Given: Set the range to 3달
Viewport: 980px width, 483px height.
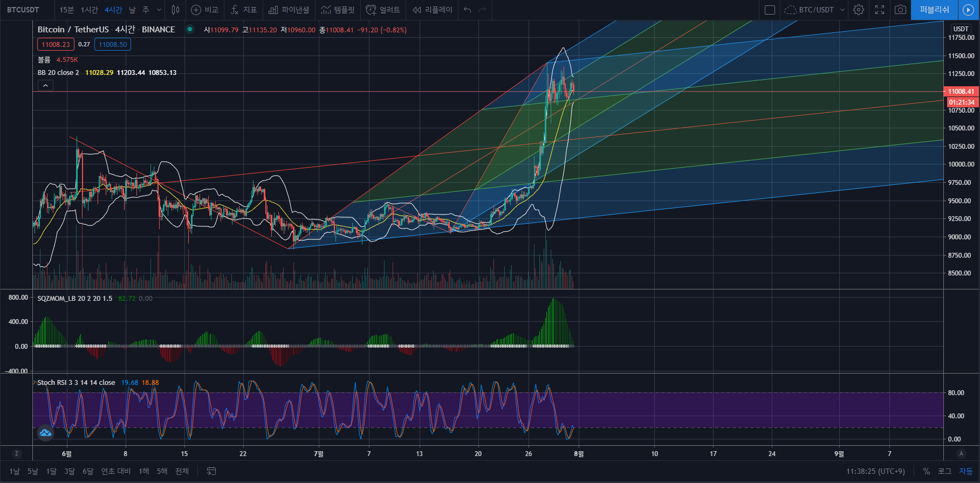Looking at the screenshot, I should click(70, 471).
